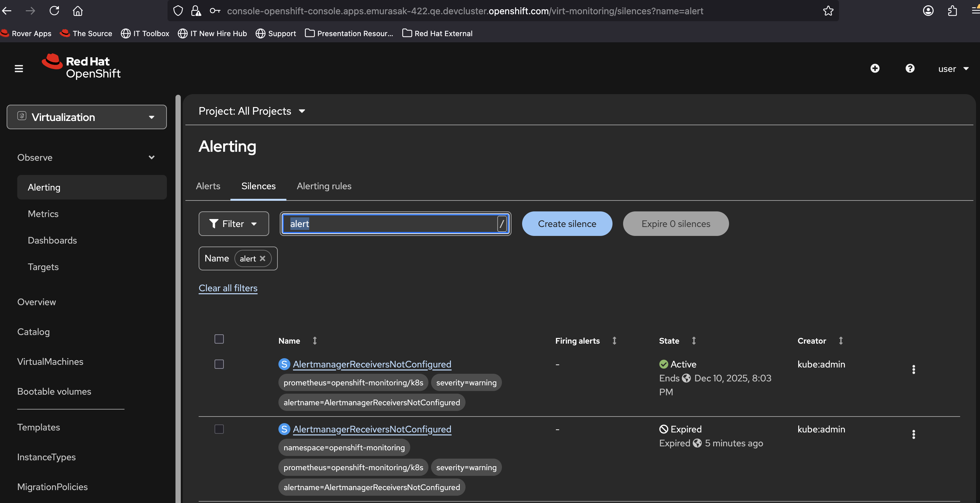Open the Virtualization perspective switcher
Image resolution: width=980 pixels, height=503 pixels.
tap(87, 117)
